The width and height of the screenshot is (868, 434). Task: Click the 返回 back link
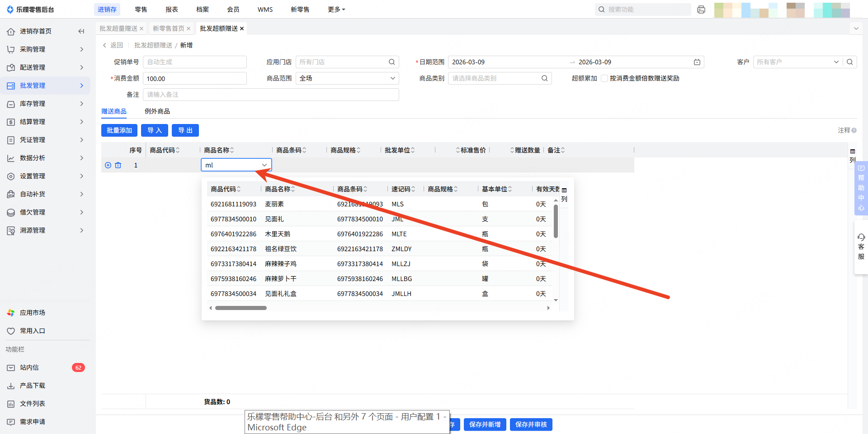tap(113, 45)
